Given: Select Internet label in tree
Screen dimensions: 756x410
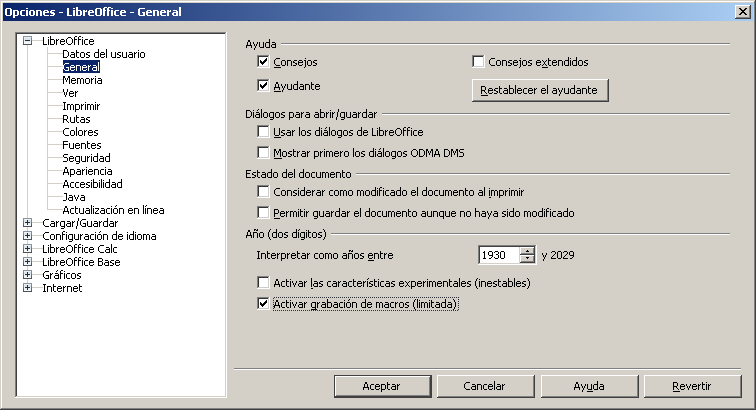Looking at the screenshot, I should pos(62,288).
